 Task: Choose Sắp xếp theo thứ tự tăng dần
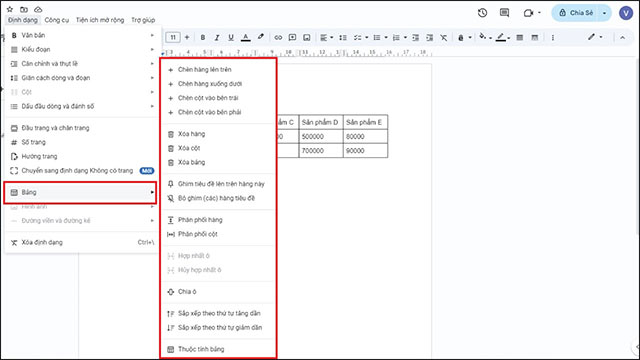tap(218, 313)
